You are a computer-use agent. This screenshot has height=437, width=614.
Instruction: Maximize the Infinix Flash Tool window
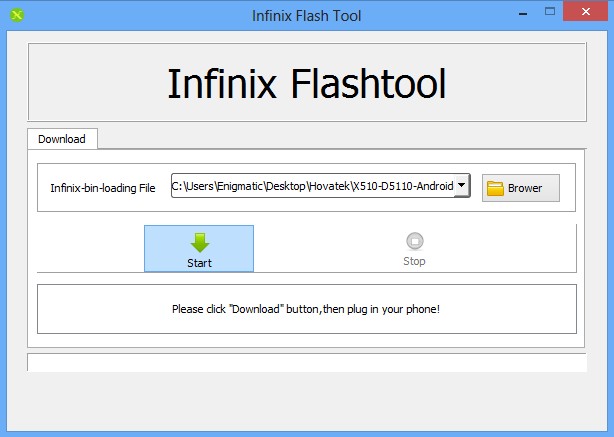[550, 12]
